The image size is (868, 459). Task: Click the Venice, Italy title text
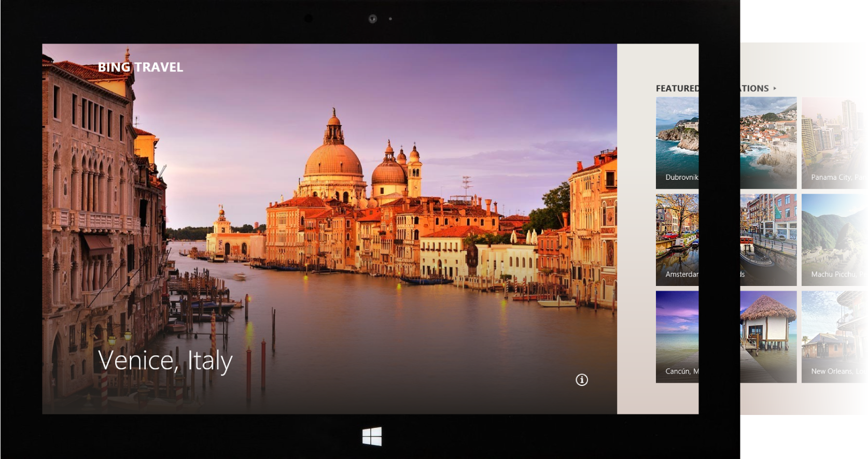(x=165, y=361)
